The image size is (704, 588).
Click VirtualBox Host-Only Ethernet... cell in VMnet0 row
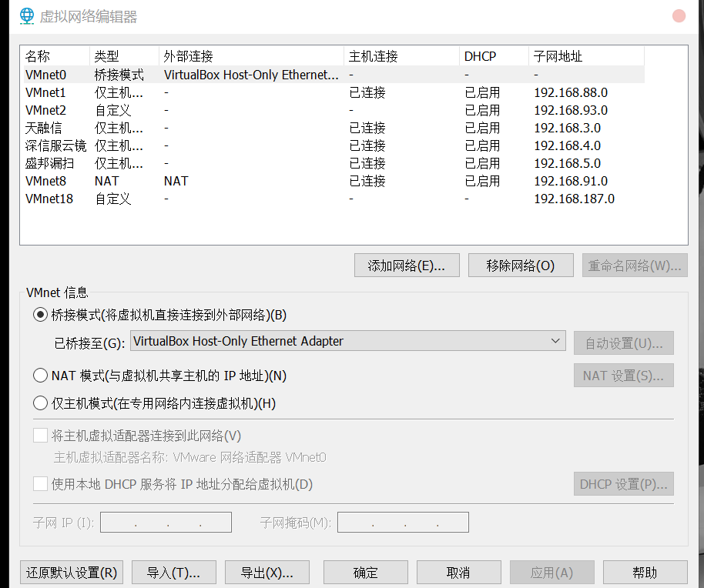251,75
